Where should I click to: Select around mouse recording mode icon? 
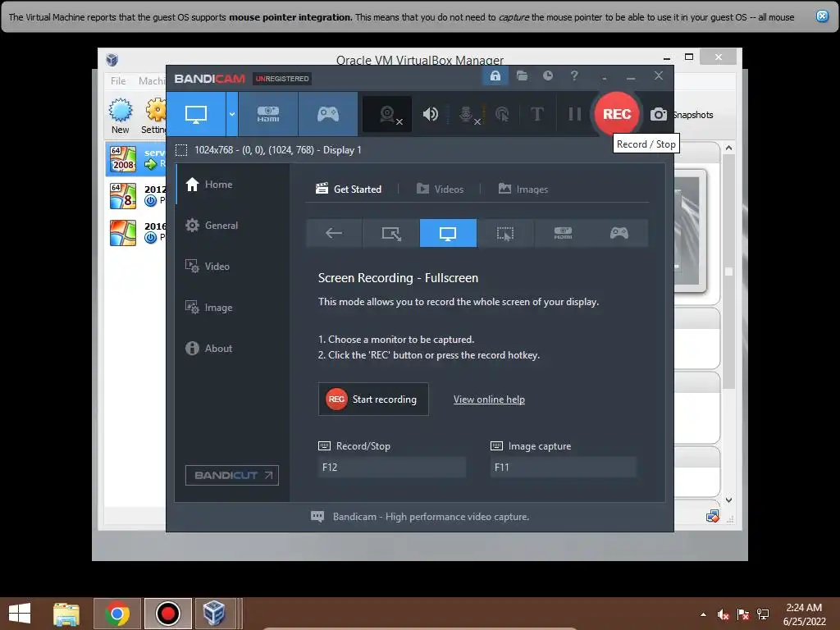[505, 233]
